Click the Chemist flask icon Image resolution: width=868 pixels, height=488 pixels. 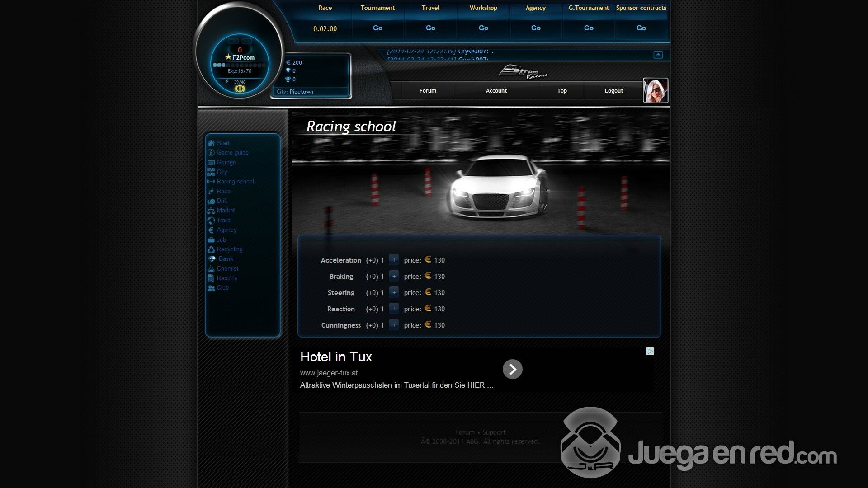pos(211,269)
